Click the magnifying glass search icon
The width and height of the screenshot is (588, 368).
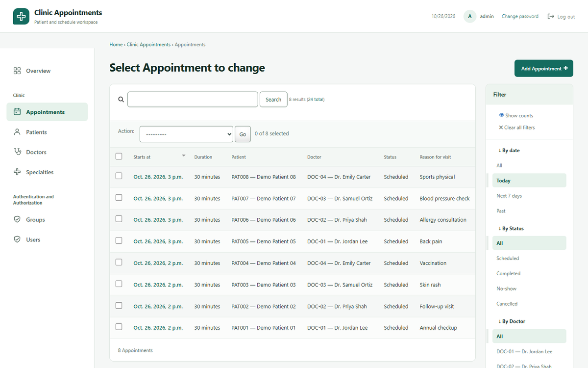point(121,99)
